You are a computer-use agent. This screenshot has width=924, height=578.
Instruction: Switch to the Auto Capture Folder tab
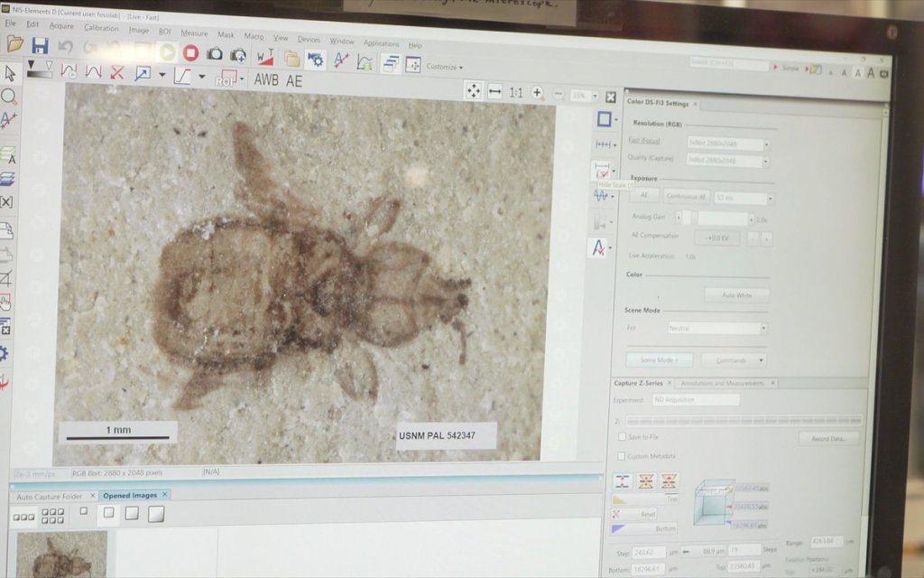click(x=50, y=497)
